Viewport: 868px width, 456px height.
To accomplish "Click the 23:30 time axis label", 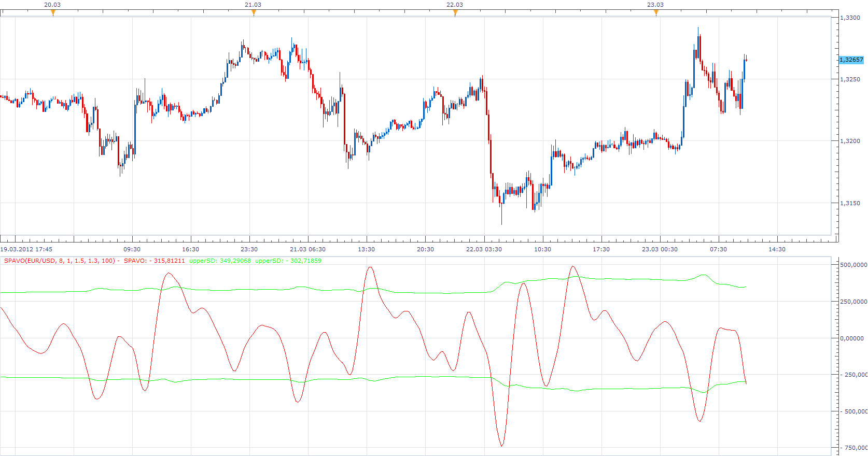I will point(249,249).
